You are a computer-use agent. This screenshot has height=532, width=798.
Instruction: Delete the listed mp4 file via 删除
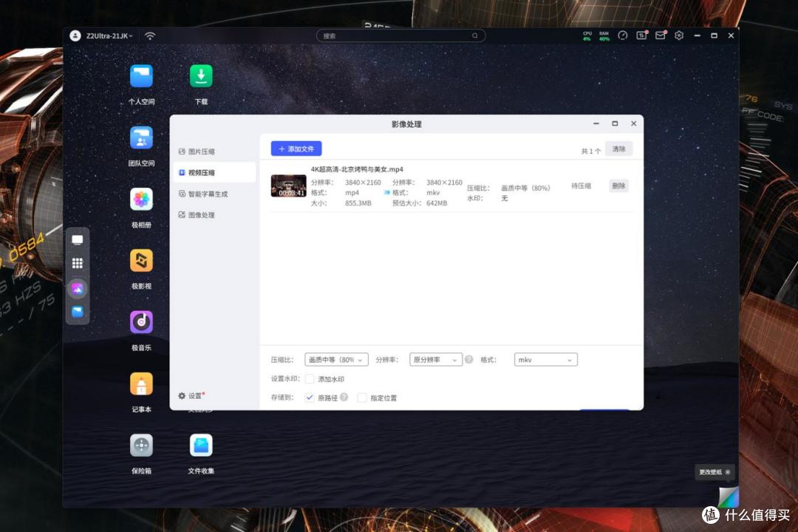619,185
